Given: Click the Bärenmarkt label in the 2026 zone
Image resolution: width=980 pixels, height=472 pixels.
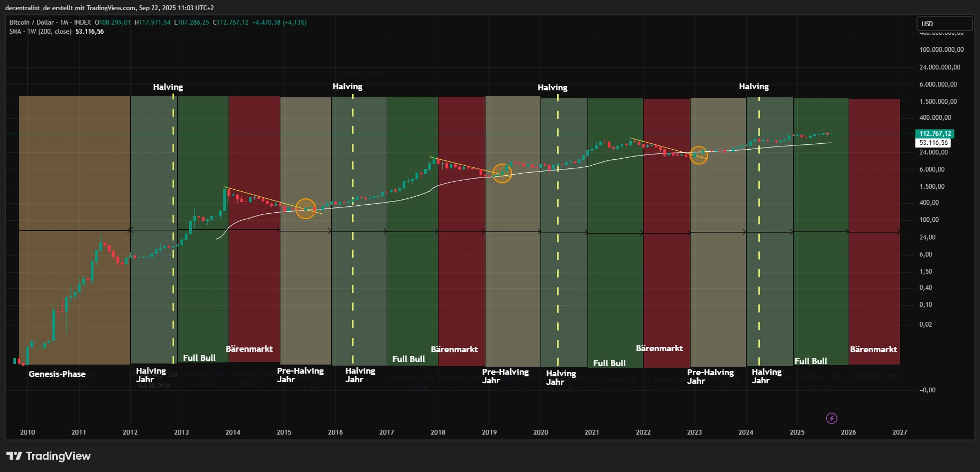Looking at the screenshot, I should 874,350.
